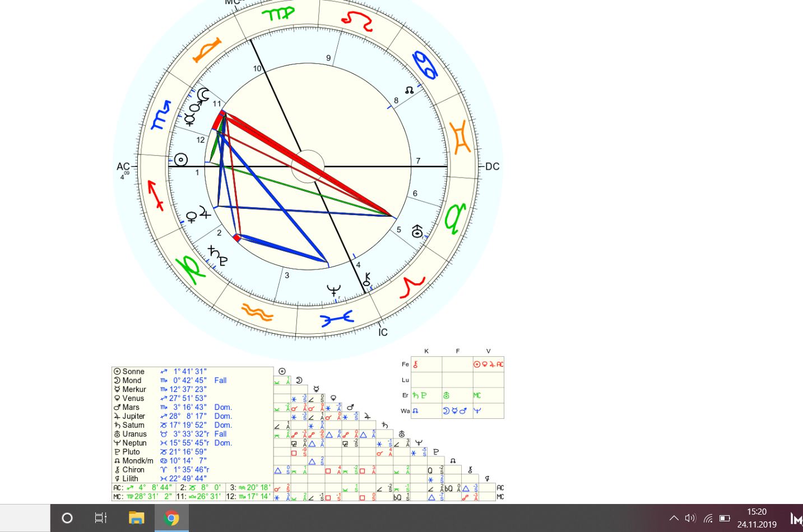Open File Explorer from the taskbar
The width and height of the screenshot is (803, 532).
tap(136, 518)
